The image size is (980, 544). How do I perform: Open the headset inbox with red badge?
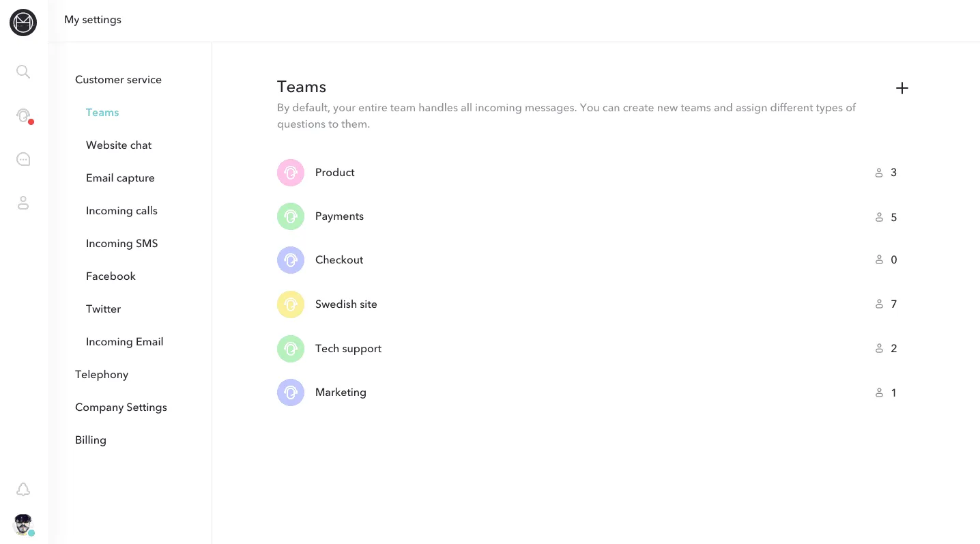tap(23, 115)
